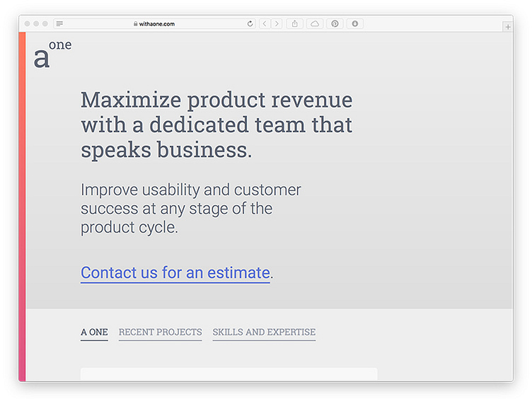This screenshot has width=532, height=399.
Task: Reload the withaone.com page
Action: coord(250,24)
